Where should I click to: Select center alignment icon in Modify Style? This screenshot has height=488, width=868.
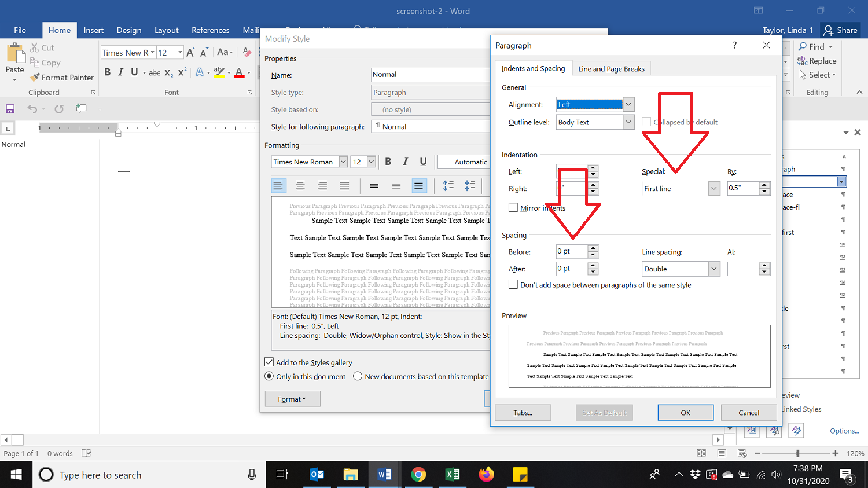[300, 186]
